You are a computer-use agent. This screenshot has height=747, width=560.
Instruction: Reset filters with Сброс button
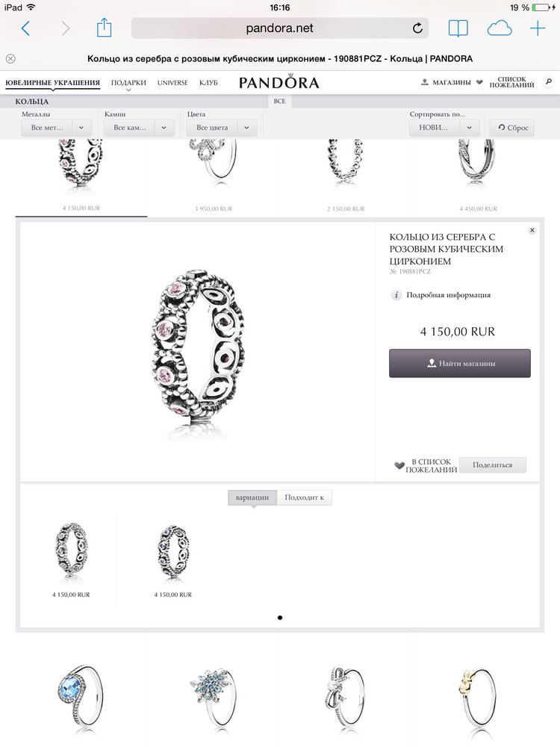[513, 128]
